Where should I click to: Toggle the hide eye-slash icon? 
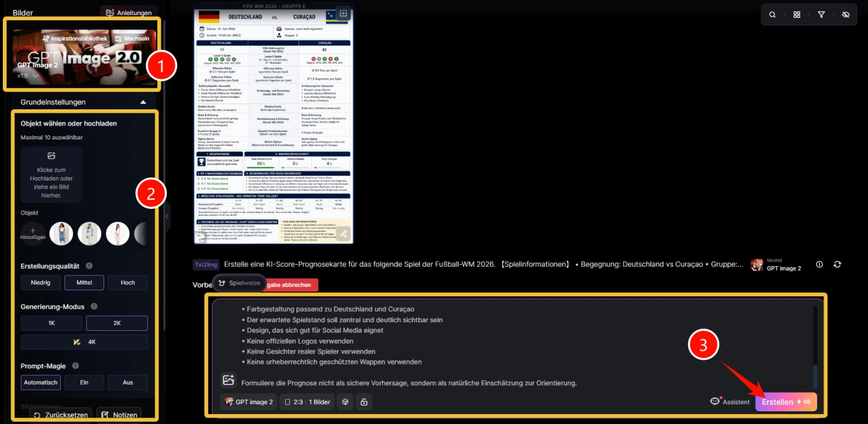[845, 15]
